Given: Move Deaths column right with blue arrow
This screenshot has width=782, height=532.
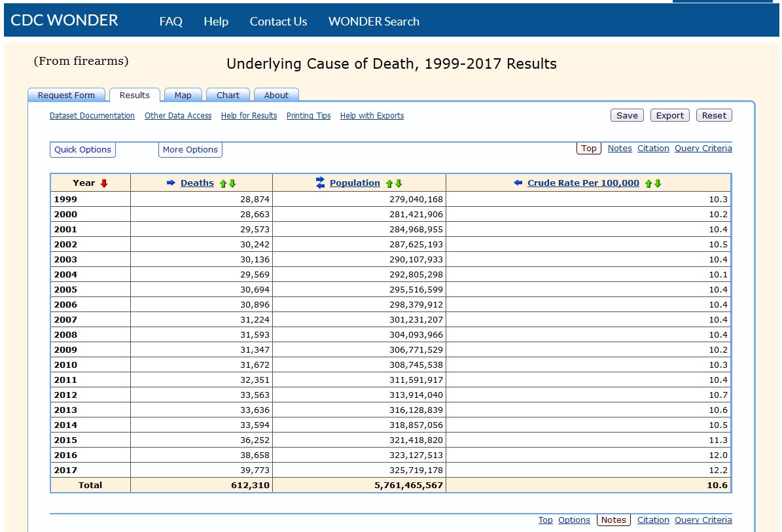Looking at the screenshot, I should click(x=171, y=183).
